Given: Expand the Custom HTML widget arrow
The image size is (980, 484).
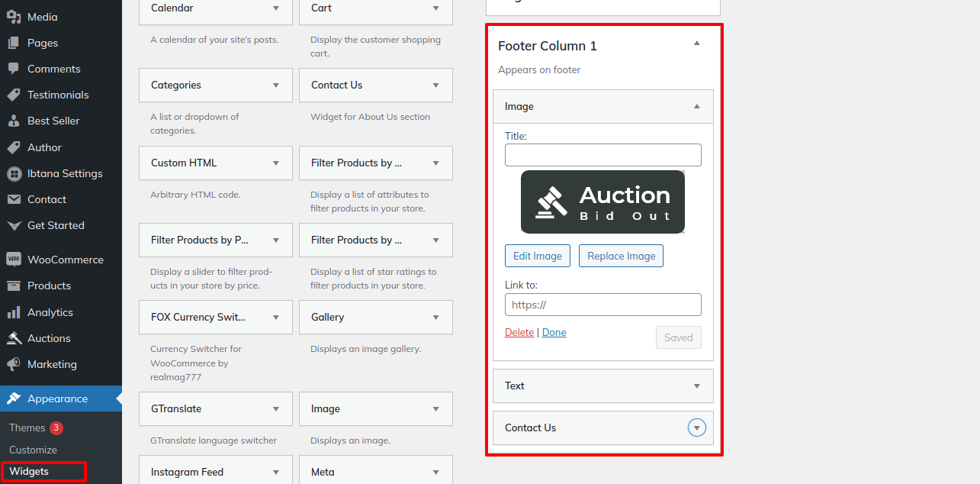Looking at the screenshot, I should tap(276, 163).
